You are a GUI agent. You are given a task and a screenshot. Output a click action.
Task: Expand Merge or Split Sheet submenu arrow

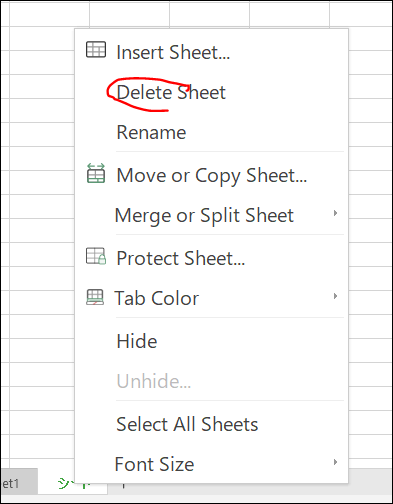tap(335, 213)
